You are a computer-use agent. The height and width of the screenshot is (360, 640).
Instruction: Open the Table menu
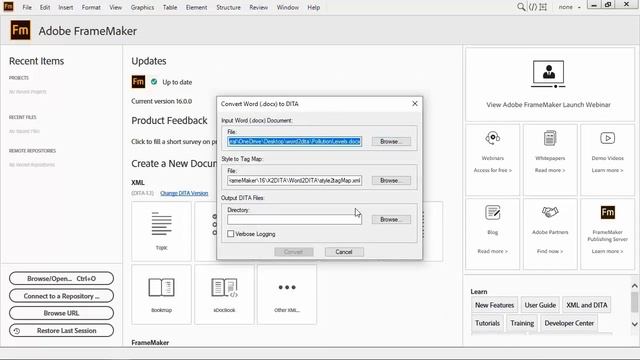point(170,7)
